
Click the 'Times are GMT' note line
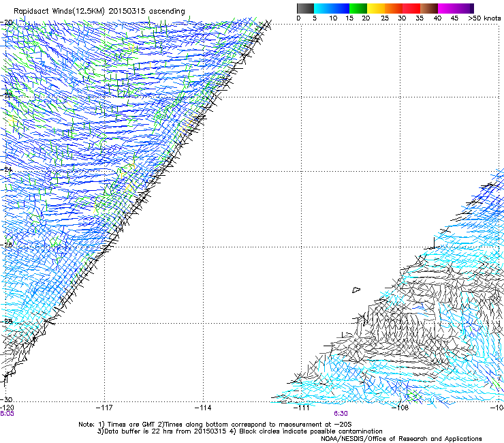215,425
